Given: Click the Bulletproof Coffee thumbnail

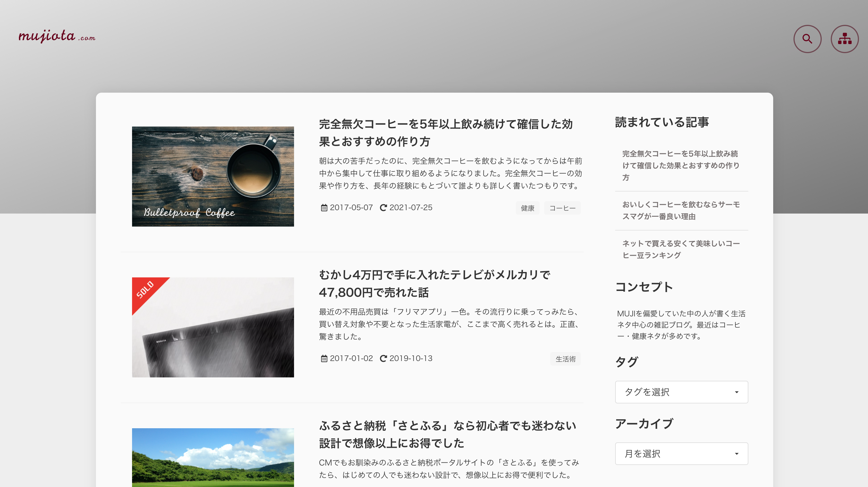Looking at the screenshot, I should [x=212, y=176].
